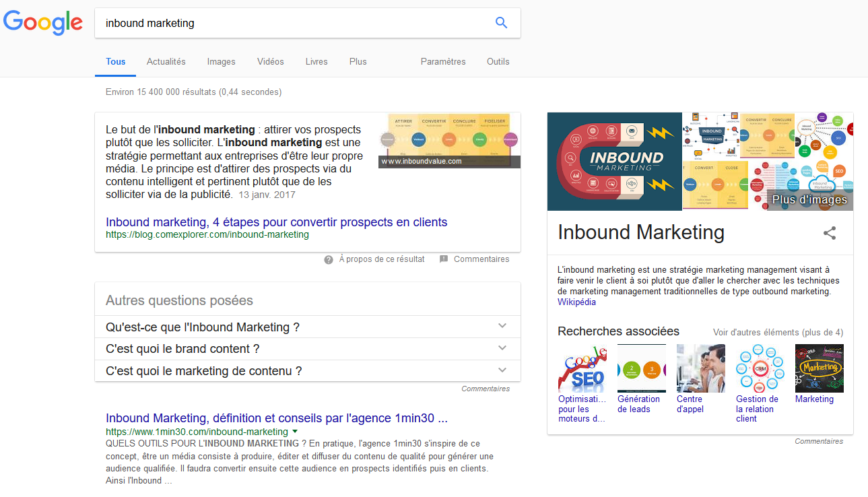Open the CRM Gestion de la relation thumbnail
868x497 pixels.
pos(760,368)
